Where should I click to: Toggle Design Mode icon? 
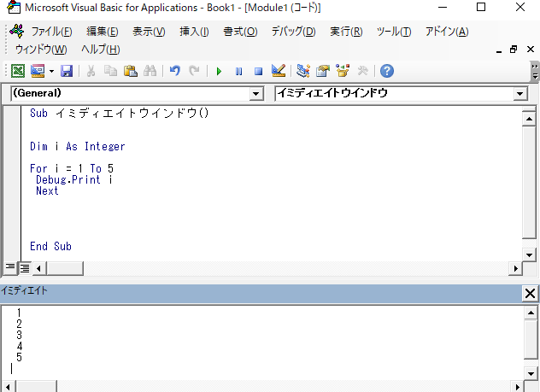279,71
